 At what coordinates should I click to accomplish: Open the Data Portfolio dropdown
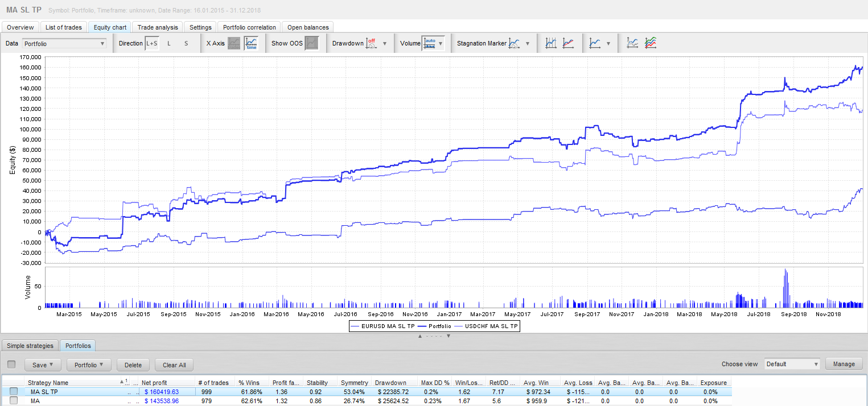[x=64, y=43]
